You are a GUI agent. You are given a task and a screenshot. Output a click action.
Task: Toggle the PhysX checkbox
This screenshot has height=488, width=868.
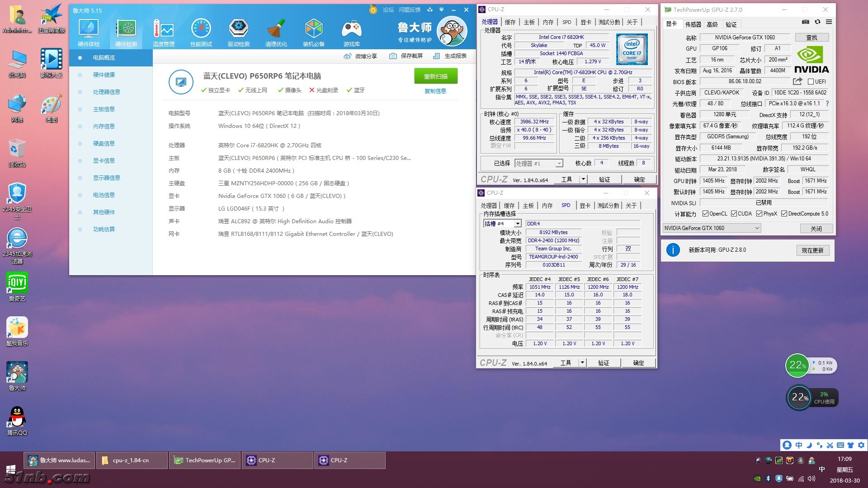759,214
